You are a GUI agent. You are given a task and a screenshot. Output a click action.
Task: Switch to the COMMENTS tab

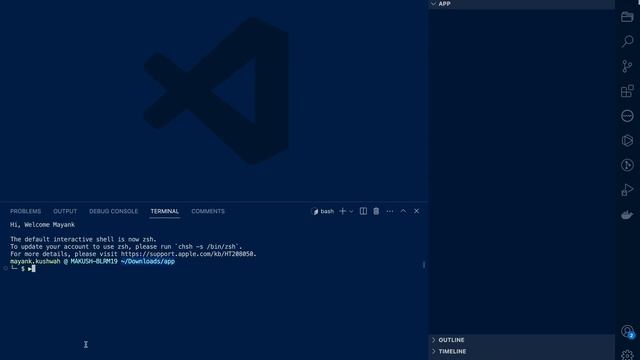click(208, 211)
